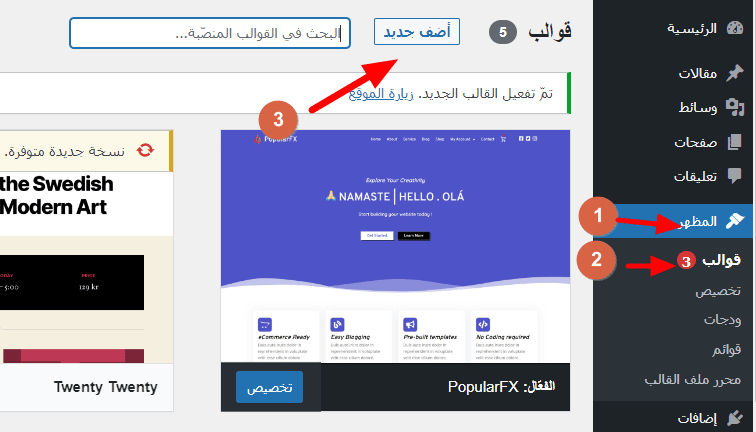756x432 pixels.
Task: Select the PopularFX theme screenshot
Action: (395, 246)
